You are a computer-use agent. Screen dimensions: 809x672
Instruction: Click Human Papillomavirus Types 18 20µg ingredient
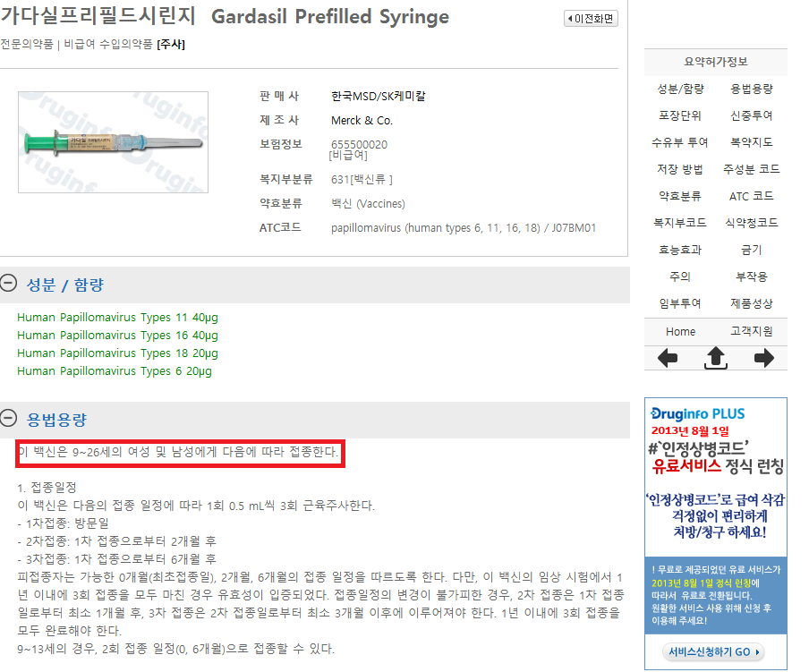point(117,353)
